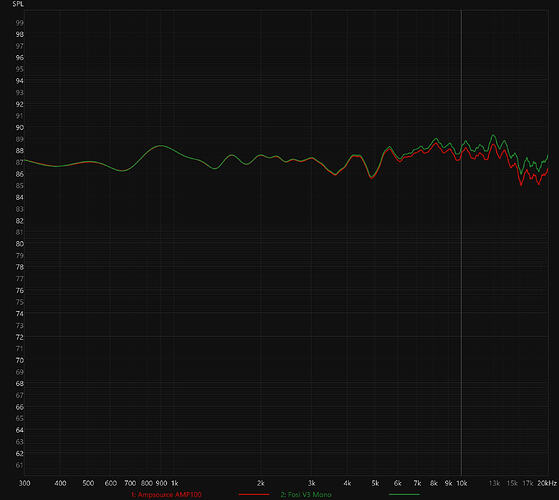559x500 pixels.
Task: Select the red legend line swatch
Action: pos(254,495)
